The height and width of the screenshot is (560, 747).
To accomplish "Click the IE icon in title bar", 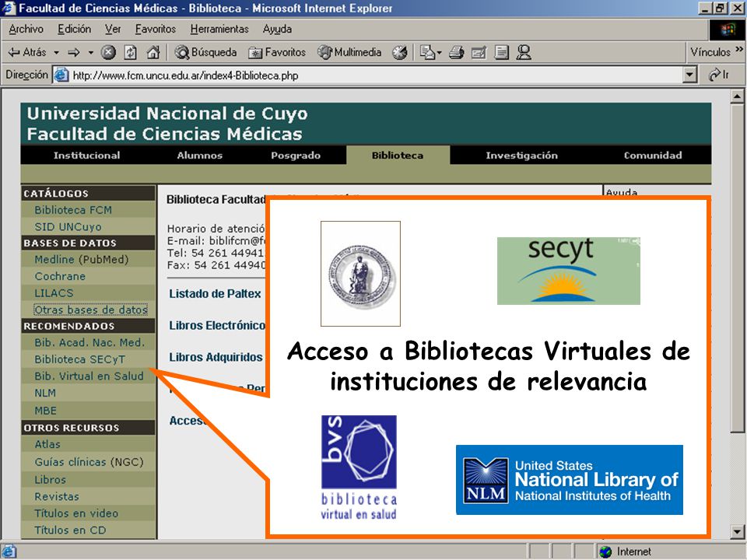I will pos(9,8).
